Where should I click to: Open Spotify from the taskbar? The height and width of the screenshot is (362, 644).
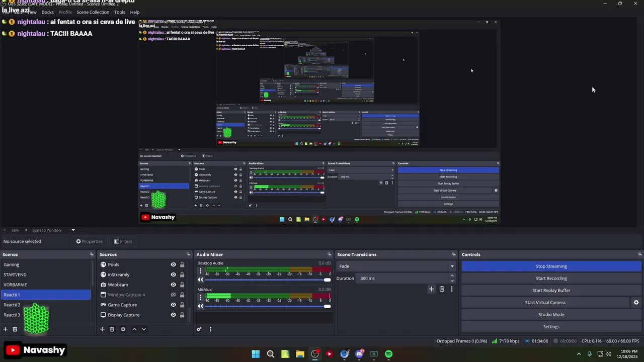[388, 354]
